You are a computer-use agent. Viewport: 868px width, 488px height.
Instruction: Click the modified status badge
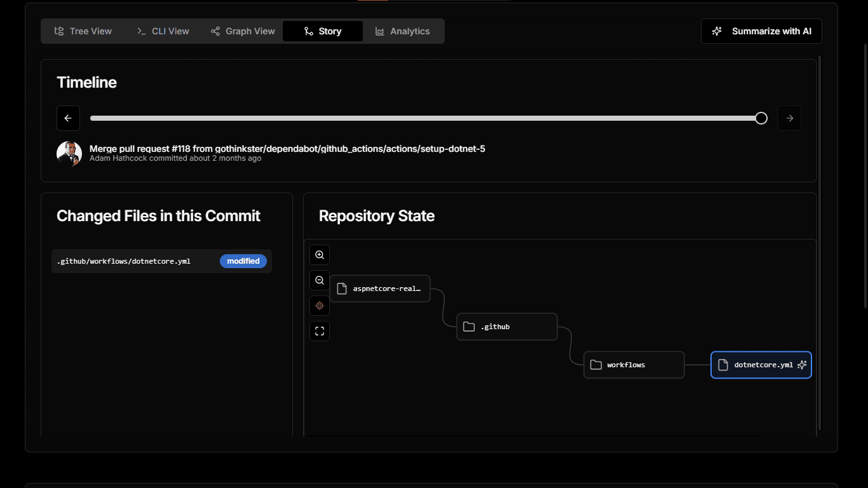(243, 261)
